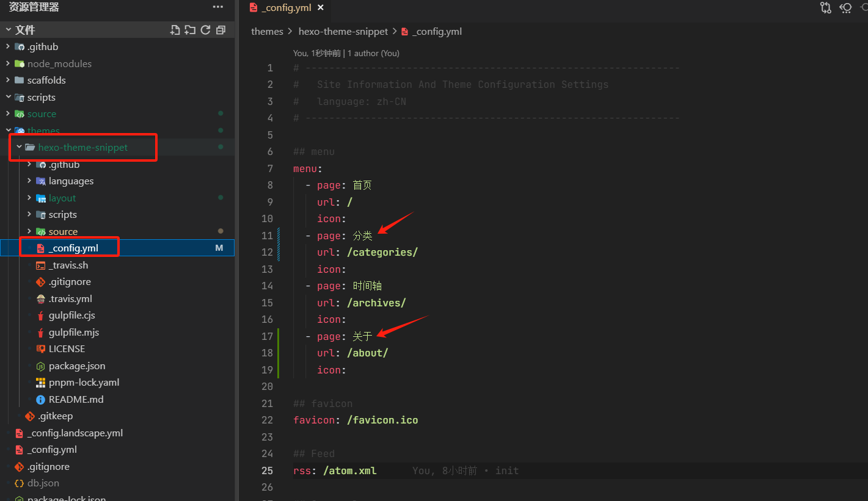Open package.json in the file tree
This screenshot has width=868, height=501.
[x=76, y=366]
